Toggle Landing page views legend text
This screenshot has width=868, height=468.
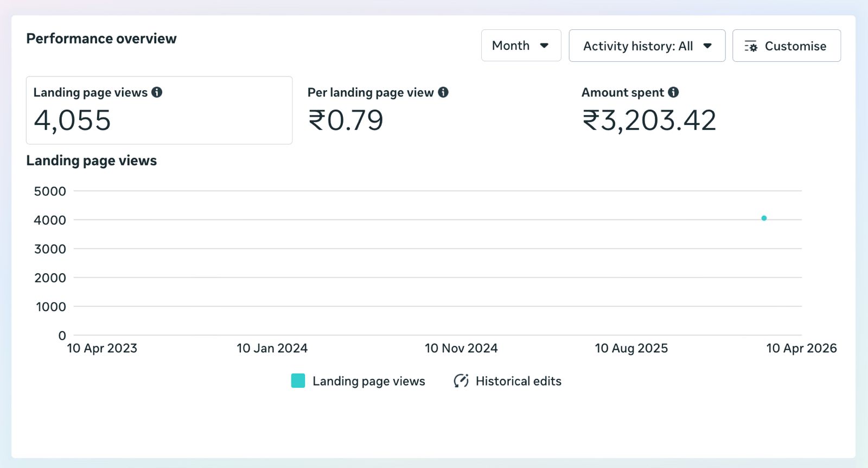[x=368, y=381]
